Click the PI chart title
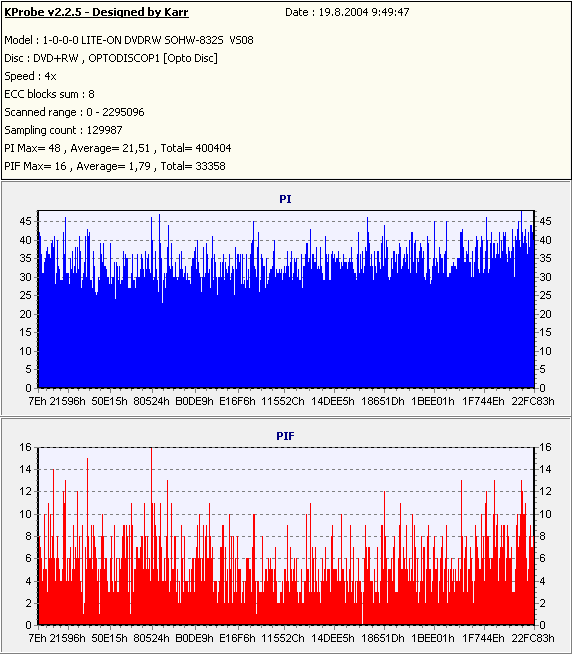The height and width of the screenshot is (654, 572). [x=285, y=199]
